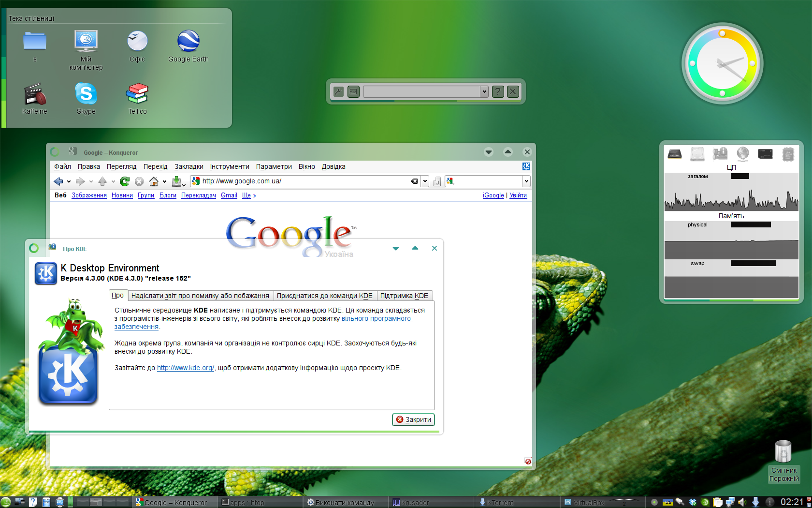Toggle the network globe icon in system monitor widget
Screen dimensions: 812x508
click(743, 154)
